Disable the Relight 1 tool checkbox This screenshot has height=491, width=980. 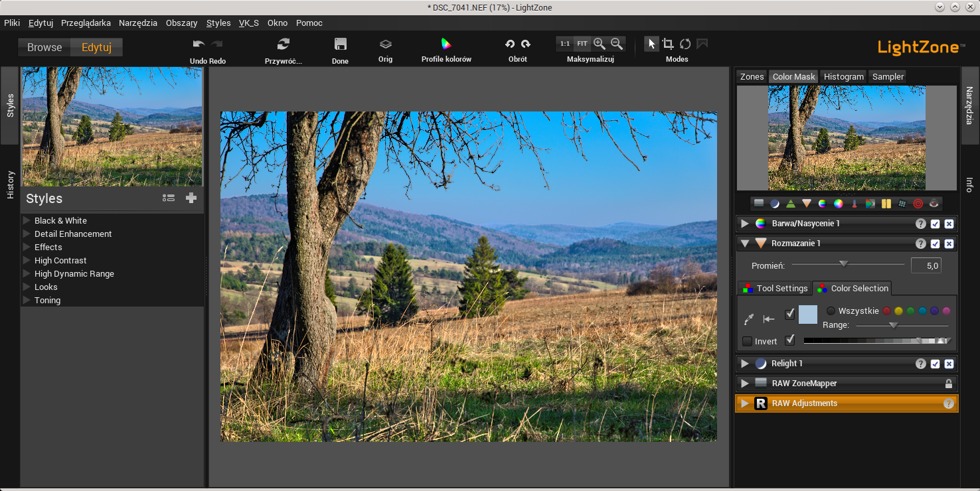tap(936, 364)
